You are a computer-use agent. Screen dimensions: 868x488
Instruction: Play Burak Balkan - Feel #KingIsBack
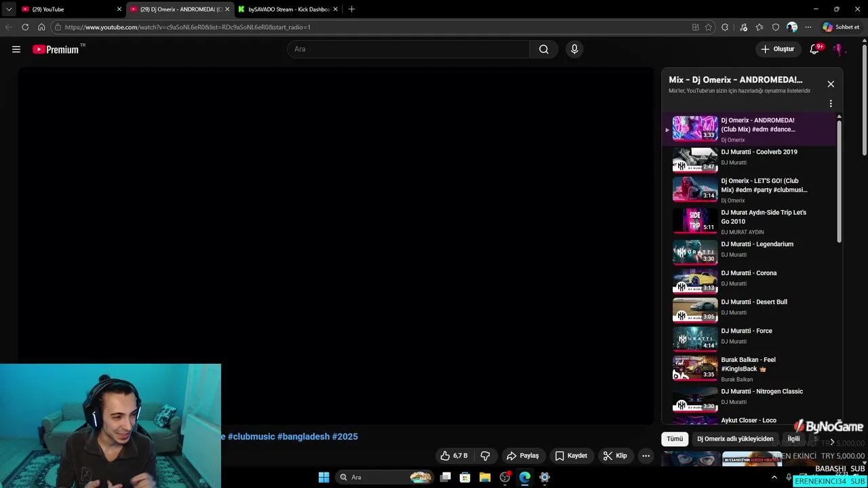coord(749,369)
